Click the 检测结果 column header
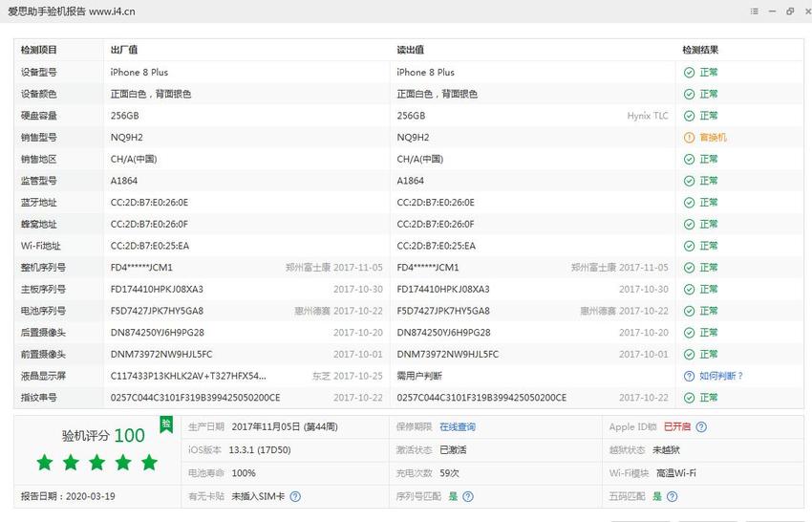This screenshot has width=812, height=522. (x=700, y=51)
